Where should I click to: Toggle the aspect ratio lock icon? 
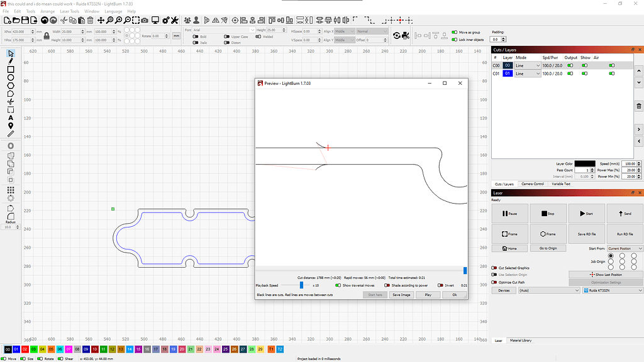[46, 35]
